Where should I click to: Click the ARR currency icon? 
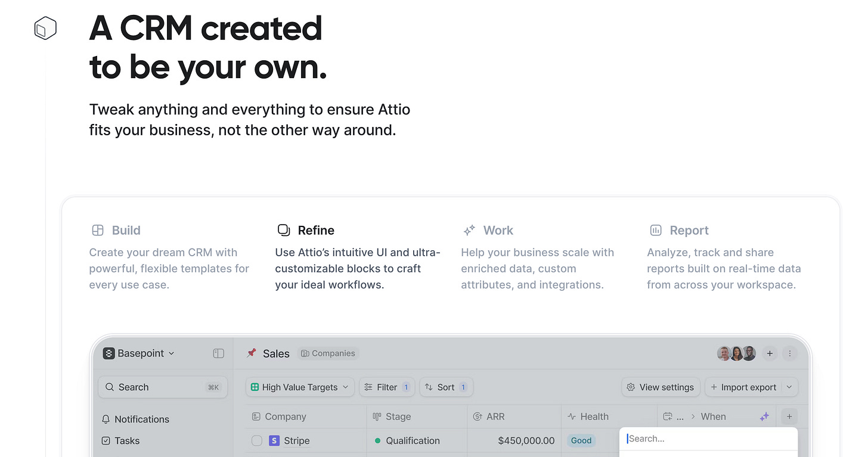click(478, 417)
